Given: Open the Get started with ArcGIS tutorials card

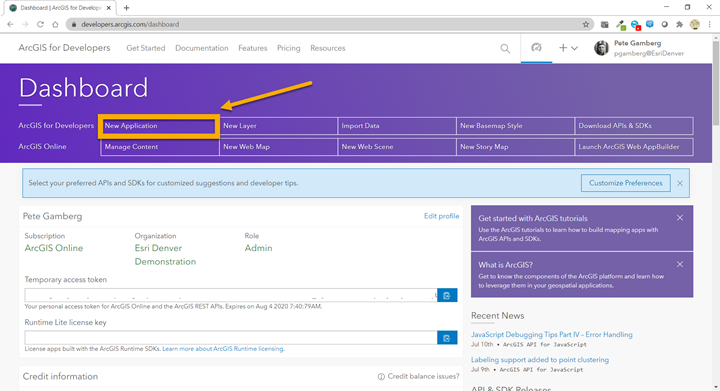Looking at the screenshot, I should tap(582, 228).
